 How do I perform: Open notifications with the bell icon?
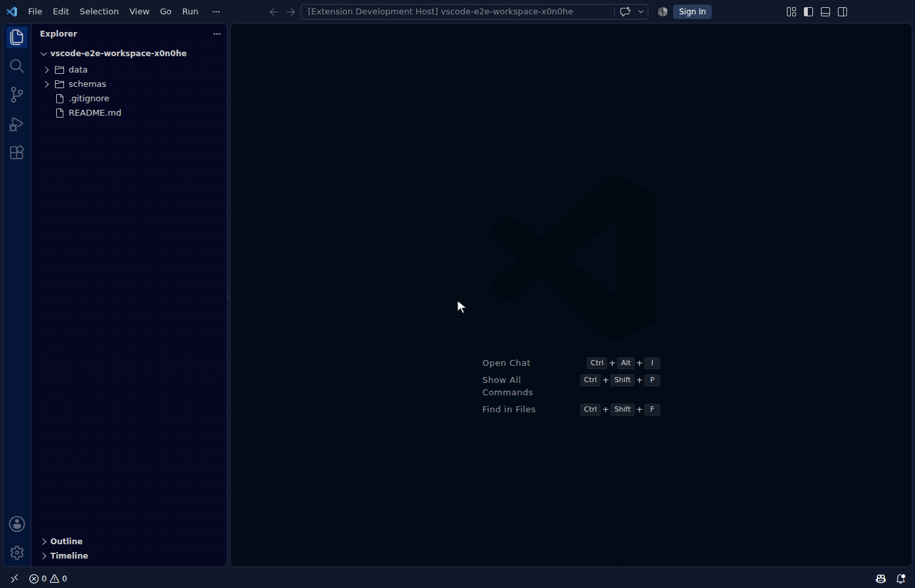coord(901,578)
